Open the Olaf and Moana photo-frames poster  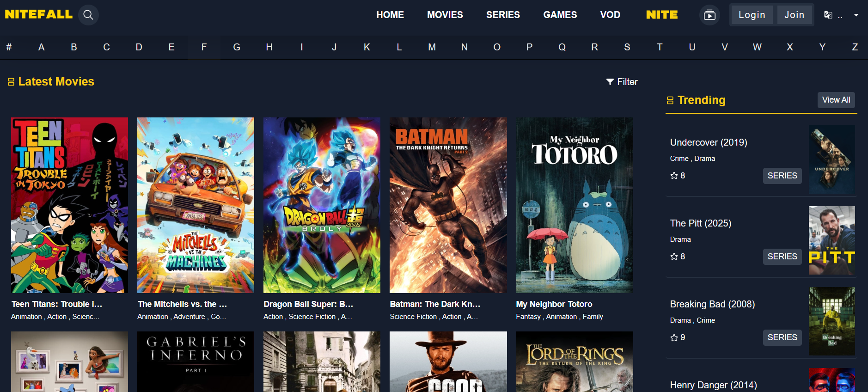point(69,361)
